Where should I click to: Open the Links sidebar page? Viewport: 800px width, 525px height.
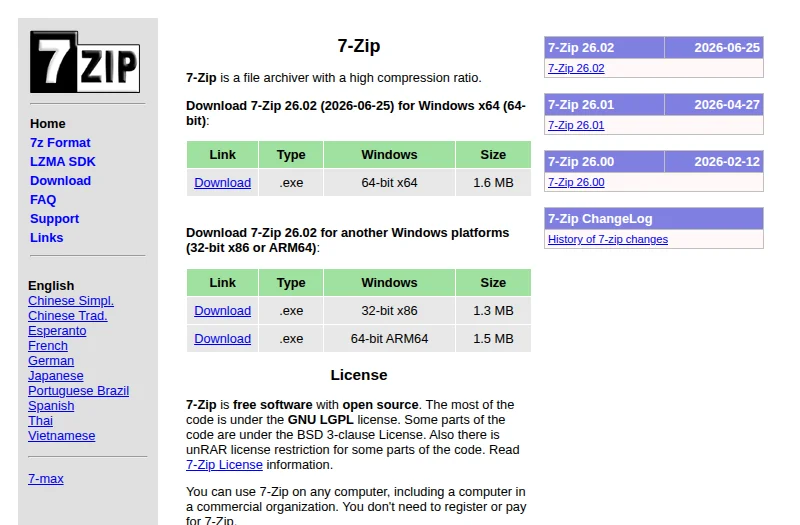click(46, 238)
